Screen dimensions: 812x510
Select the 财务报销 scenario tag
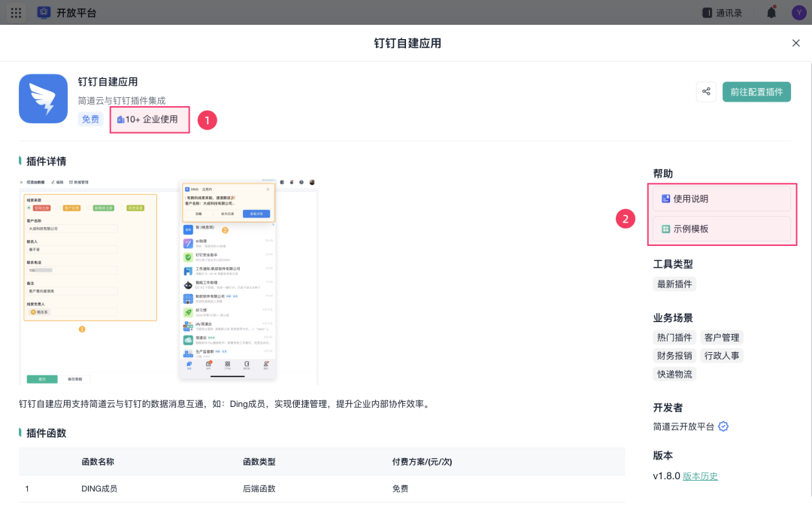pos(674,356)
